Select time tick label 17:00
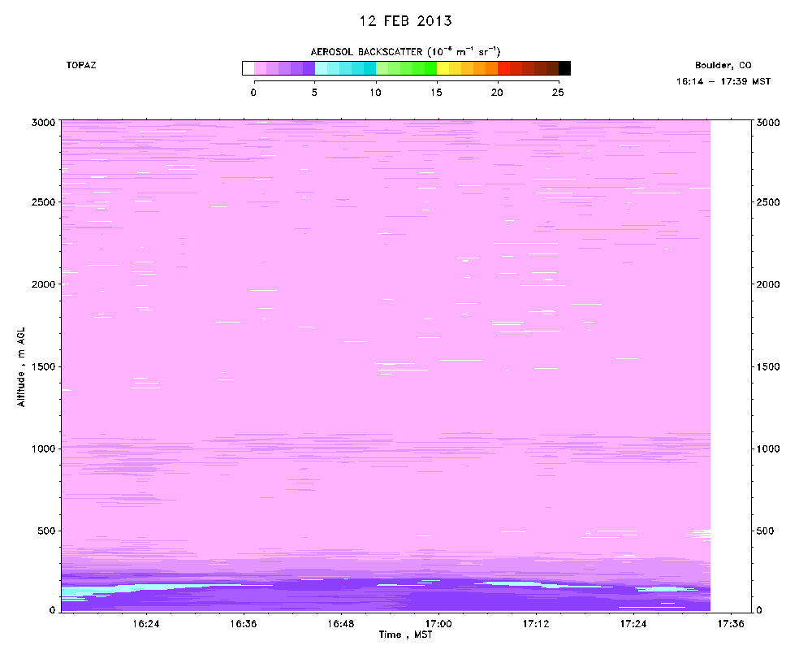812x650 pixels. [x=438, y=624]
